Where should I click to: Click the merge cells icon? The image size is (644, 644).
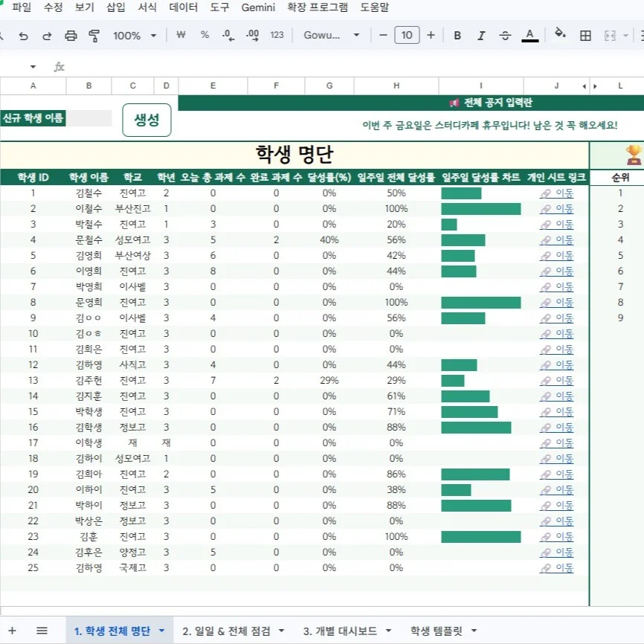(x=610, y=36)
